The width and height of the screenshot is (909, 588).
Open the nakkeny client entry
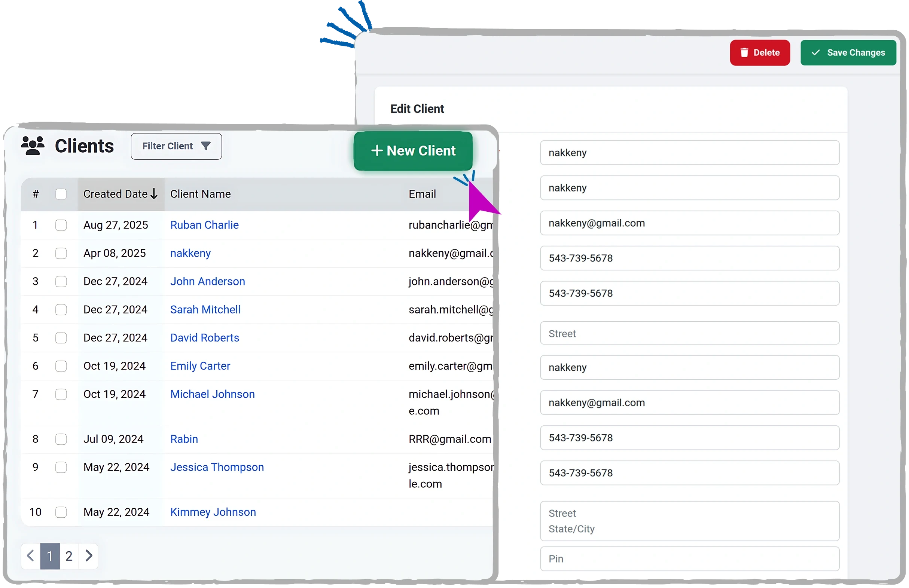(x=190, y=253)
